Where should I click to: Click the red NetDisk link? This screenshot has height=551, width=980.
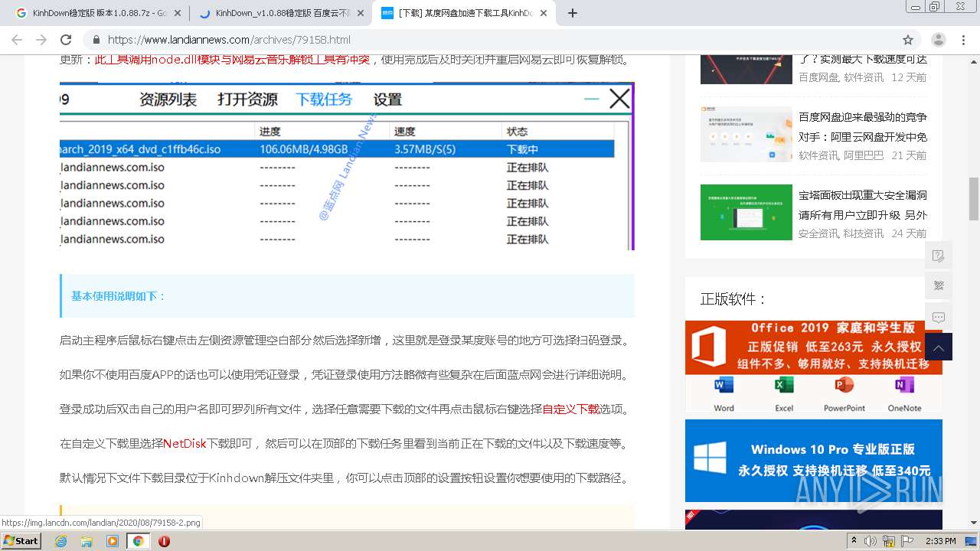click(x=185, y=444)
